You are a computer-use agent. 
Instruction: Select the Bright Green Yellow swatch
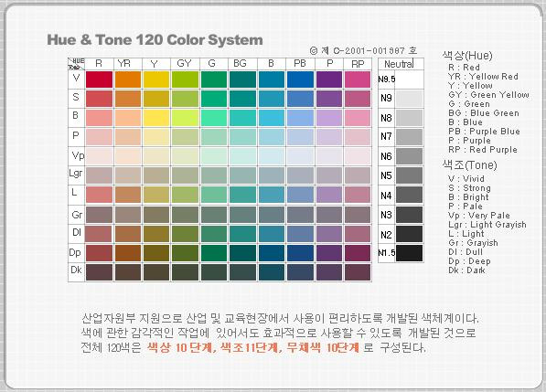click(185, 118)
